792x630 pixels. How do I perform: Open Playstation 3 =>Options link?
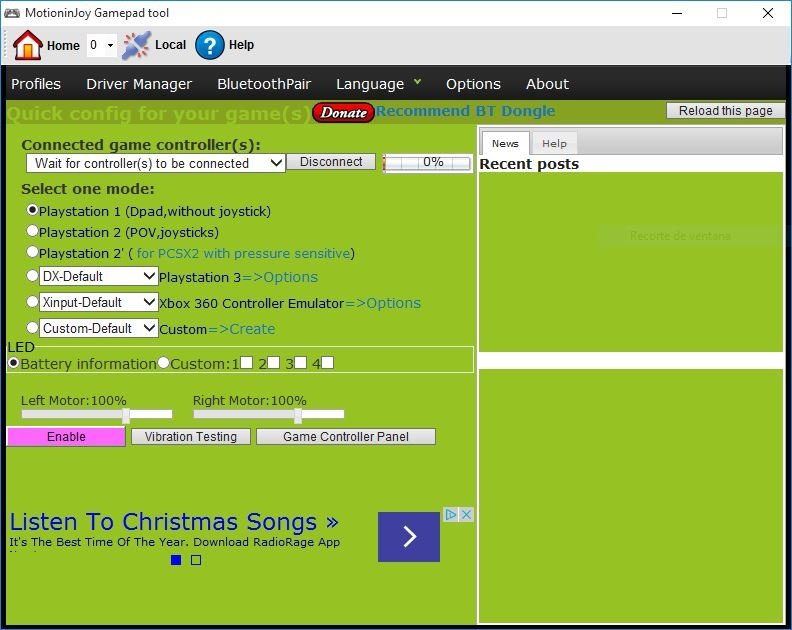[280, 277]
